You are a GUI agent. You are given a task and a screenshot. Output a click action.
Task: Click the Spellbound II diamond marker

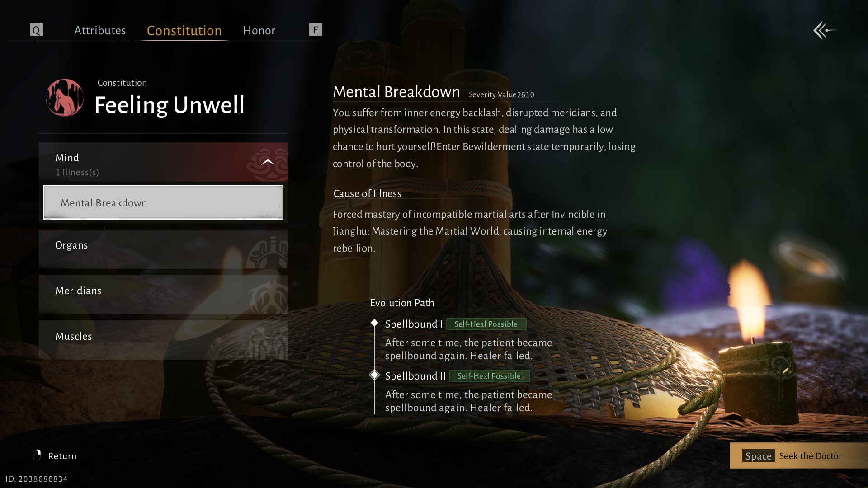click(374, 375)
